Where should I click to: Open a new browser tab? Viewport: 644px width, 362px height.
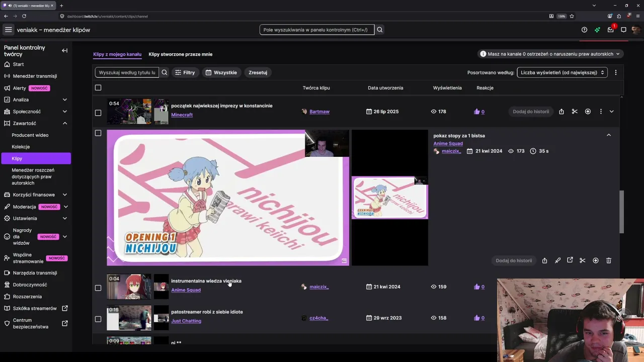coord(61,6)
